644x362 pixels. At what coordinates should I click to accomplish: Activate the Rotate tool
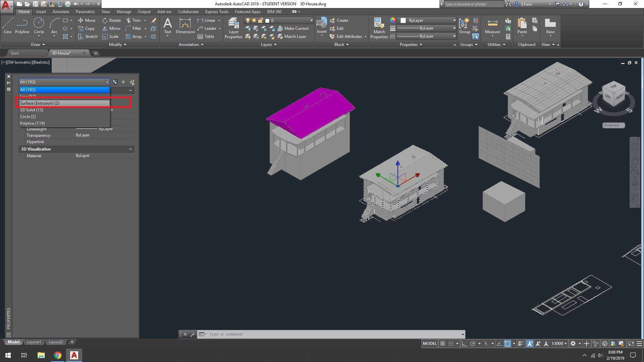coord(112,20)
